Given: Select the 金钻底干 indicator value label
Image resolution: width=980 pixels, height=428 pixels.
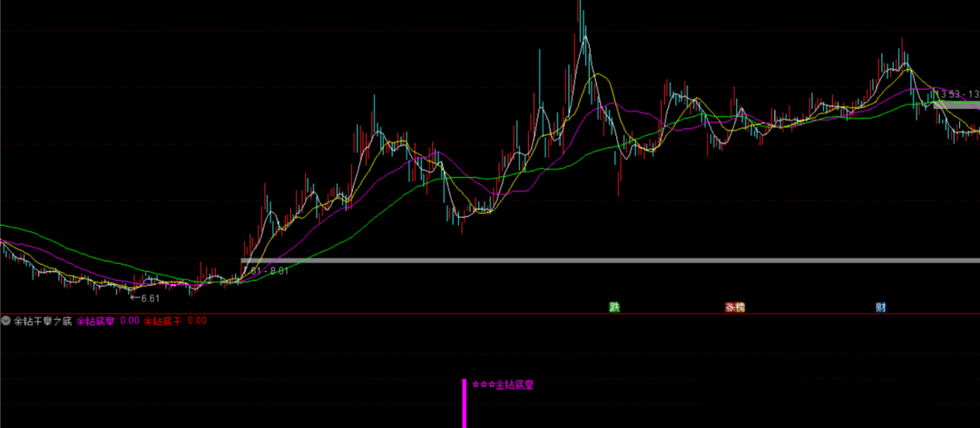Looking at the screenshot, I should pyautogui.click(x=163, y=320).
